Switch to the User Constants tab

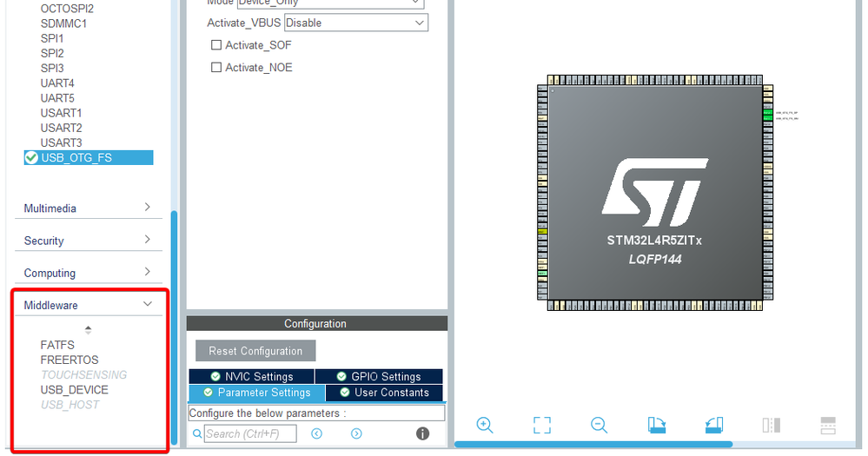[x=385, y=393]
